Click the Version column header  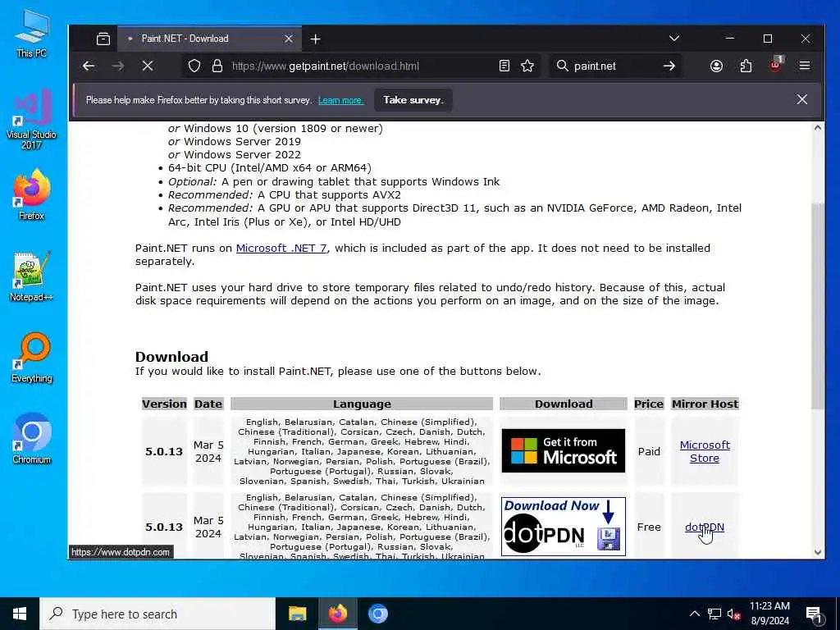coord(164,404)
